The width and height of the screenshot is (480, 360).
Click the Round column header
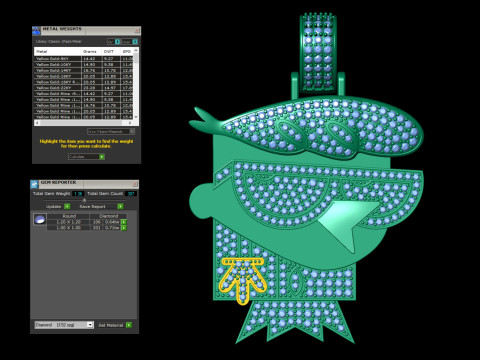(x=69, y=216)
